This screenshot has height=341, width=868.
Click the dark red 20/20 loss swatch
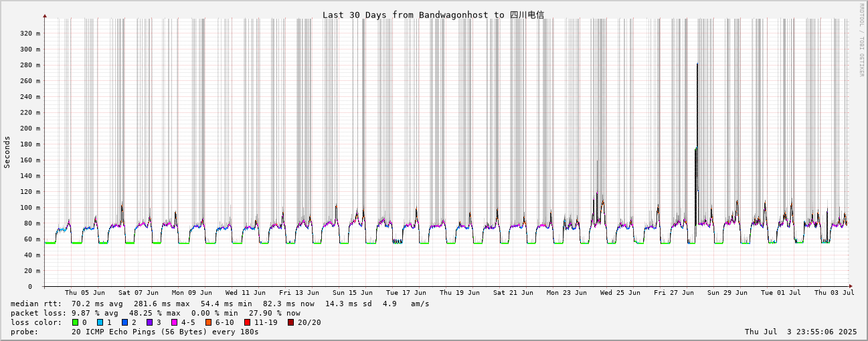[290, 322]
